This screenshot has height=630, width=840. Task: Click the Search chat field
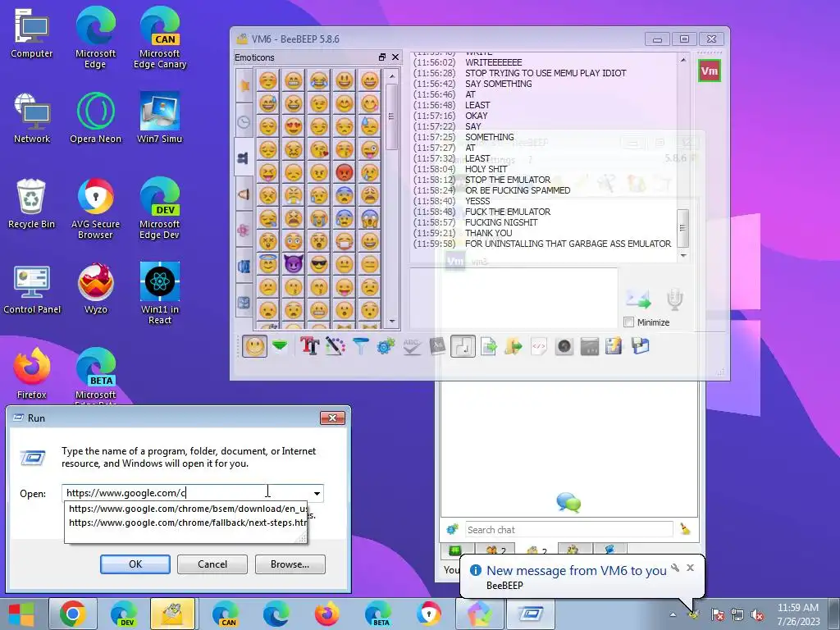tap(569, 530)
